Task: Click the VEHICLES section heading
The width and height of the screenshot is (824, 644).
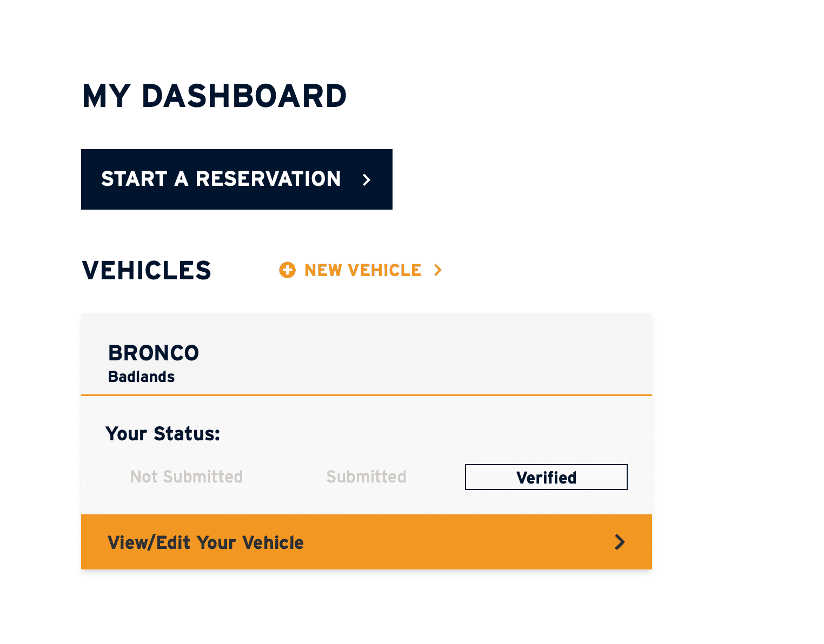Action: (x=147, y=270)
